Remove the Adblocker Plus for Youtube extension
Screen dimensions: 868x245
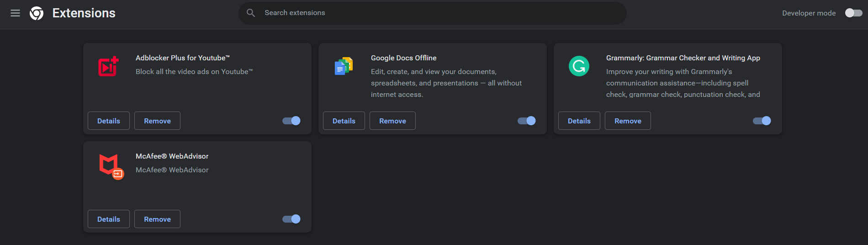pos(157,121)
